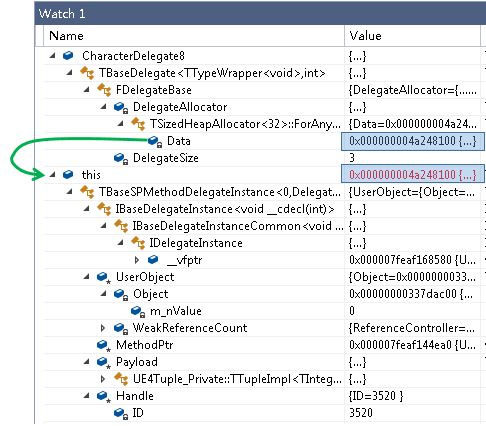Expand the WeakReferenceCount node
The image size is (486, 426).
point(103,328)
